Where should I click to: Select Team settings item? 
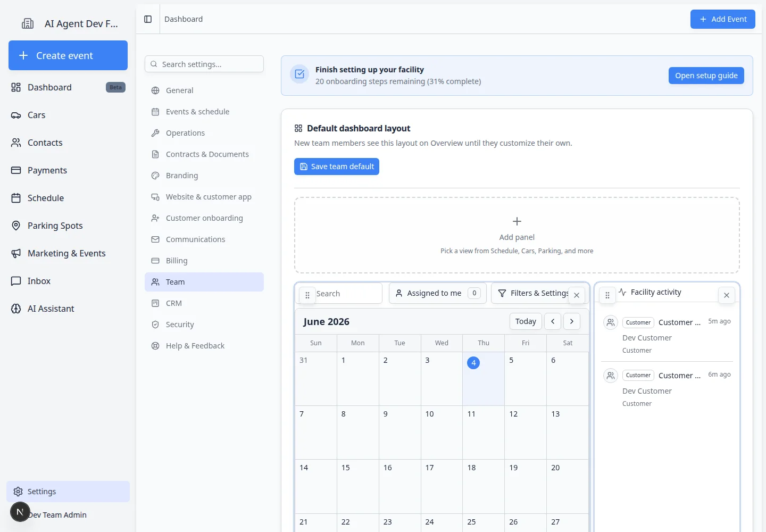click(204, 282)
